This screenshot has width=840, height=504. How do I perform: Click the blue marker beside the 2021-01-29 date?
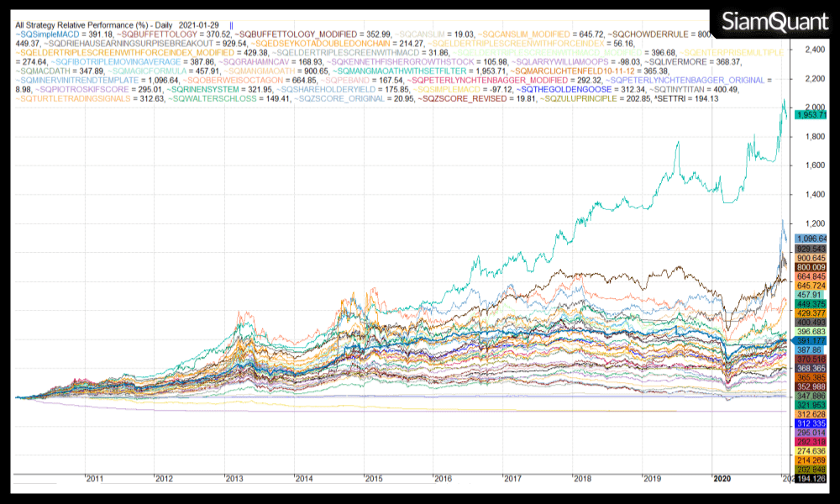click(231, 25)
